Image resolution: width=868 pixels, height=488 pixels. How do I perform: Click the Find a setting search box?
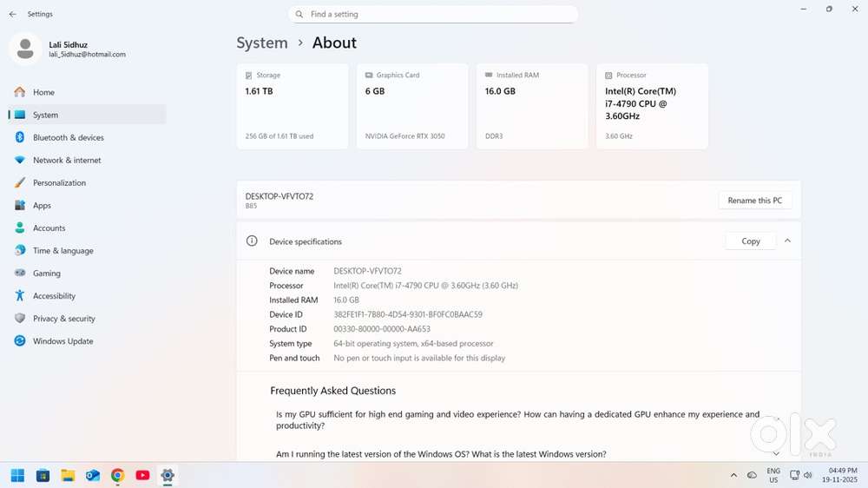(434, 14)
